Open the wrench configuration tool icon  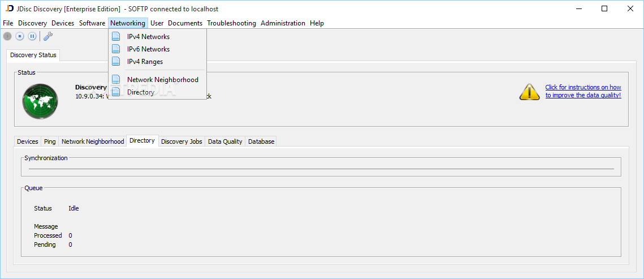48,36
